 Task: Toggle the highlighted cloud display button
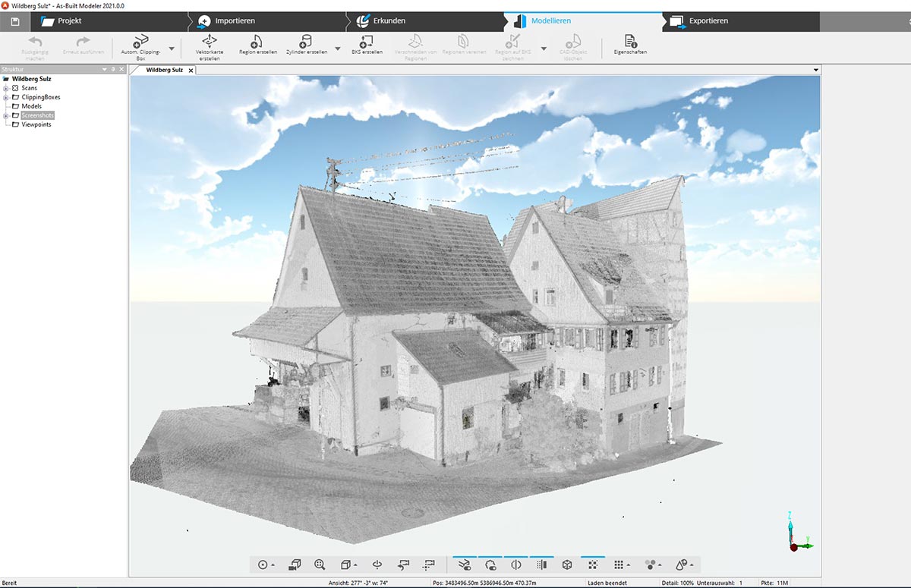pyautogui.click(x=490, y=564)
